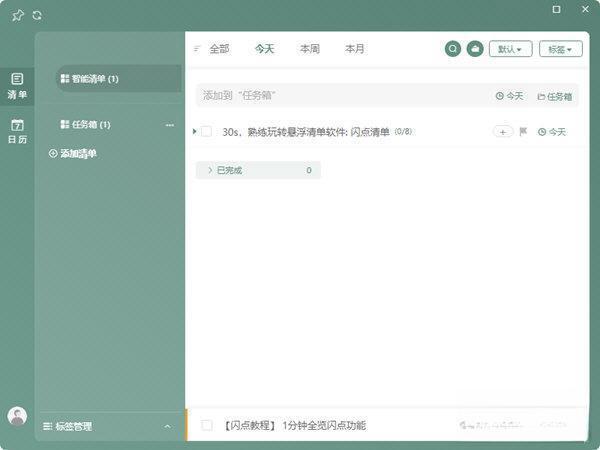Switch to the 今天 tab
600x450 pixels.
pos(264,49)
